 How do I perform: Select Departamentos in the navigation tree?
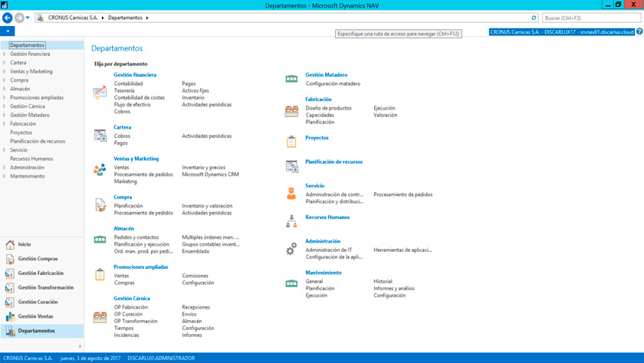(27, 45)
